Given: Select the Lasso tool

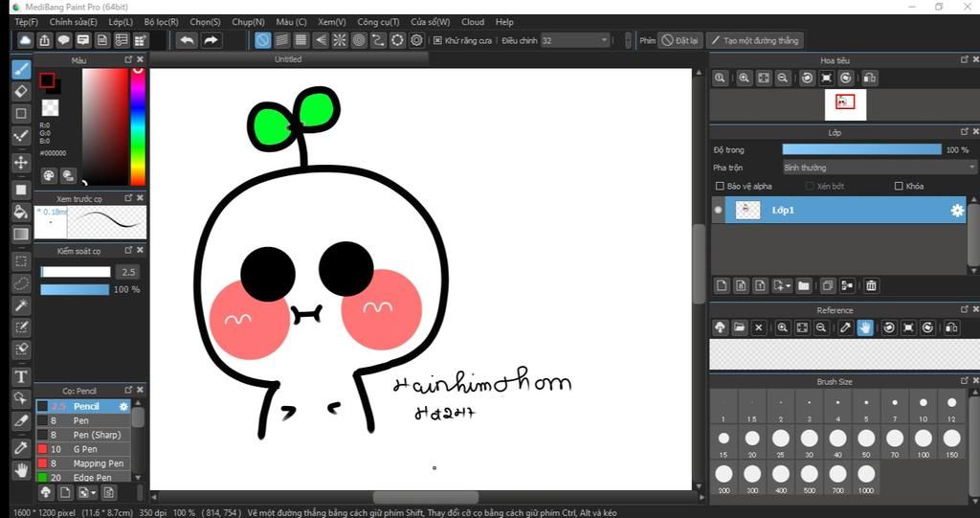Looking at the screenshot, I should click(x=21, y=283).
